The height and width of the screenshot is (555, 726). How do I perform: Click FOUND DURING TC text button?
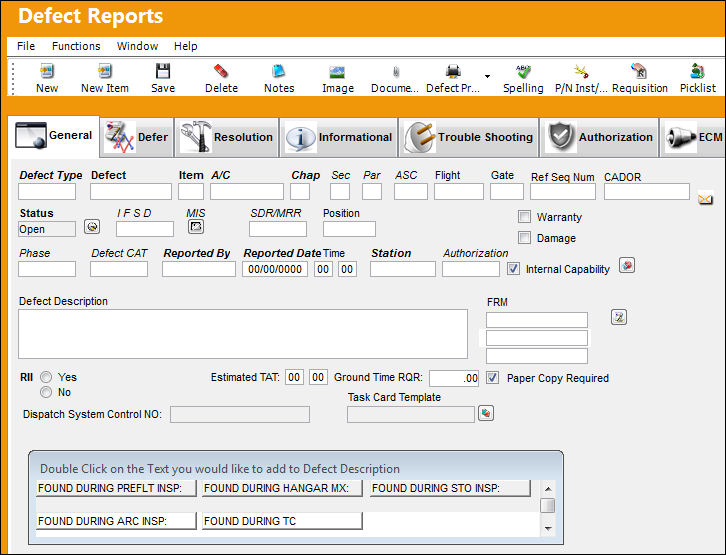point(282,521)
